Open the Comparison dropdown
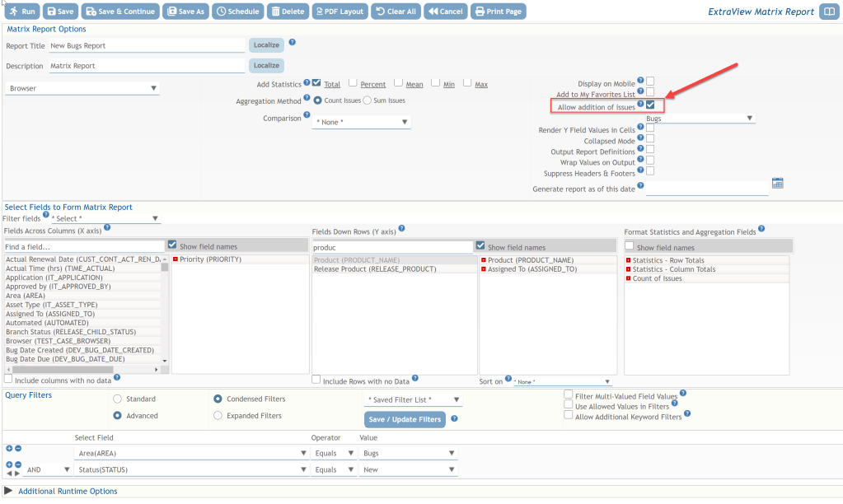 362,123
